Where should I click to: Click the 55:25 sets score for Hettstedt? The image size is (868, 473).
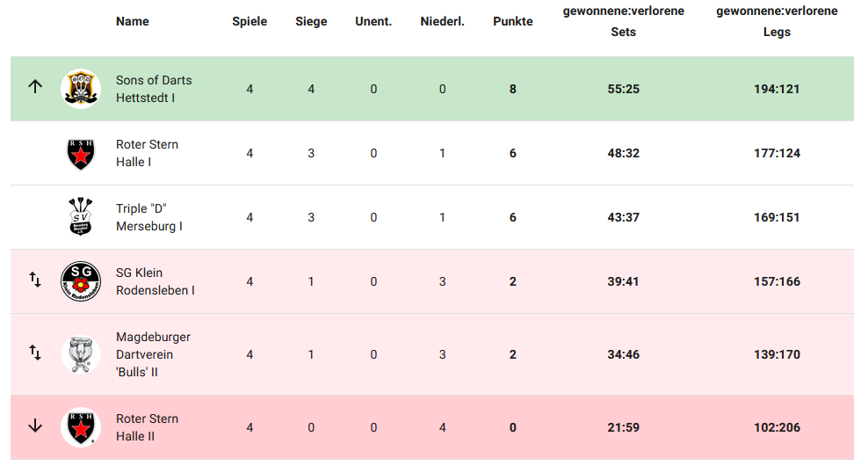pyautogui.click(x=623, y=89)
